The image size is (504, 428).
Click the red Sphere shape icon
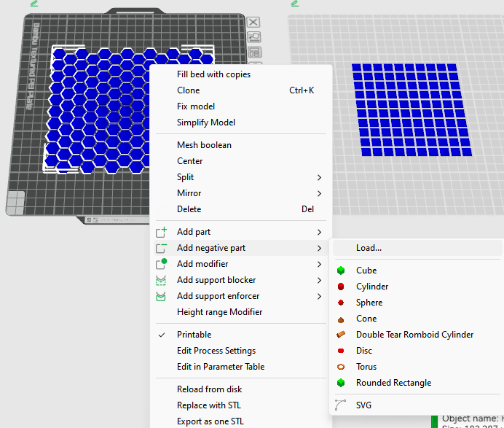click(x=341, y=303)
